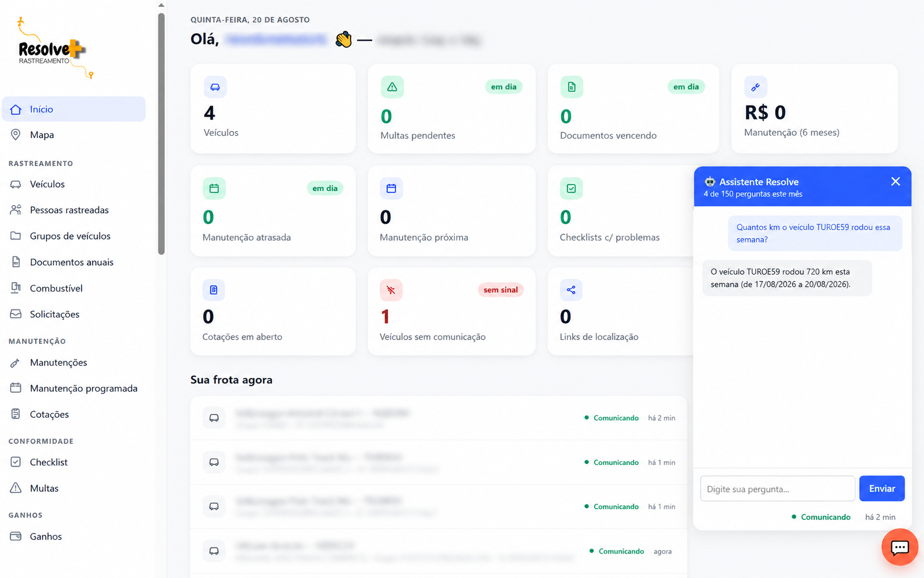The width and height of the screenshot is (924, 578).
Task: Click the Solicitações inbox icon
Action: 16,314
